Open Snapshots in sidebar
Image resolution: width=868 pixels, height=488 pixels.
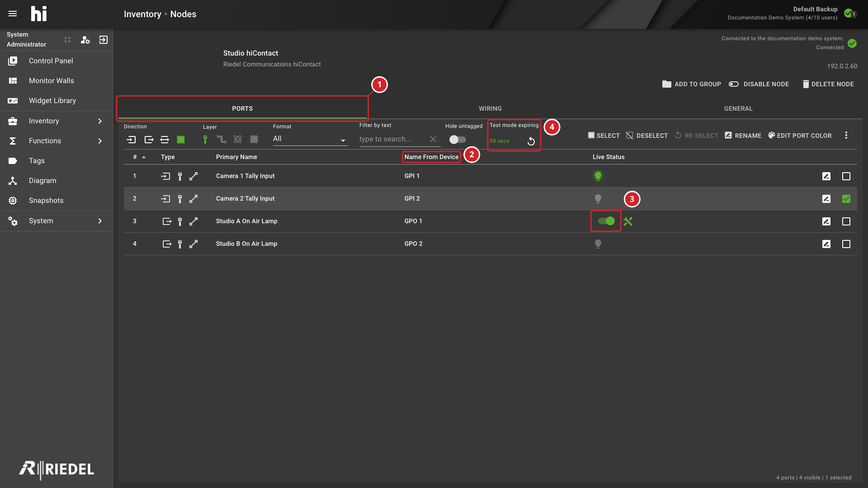56,201
